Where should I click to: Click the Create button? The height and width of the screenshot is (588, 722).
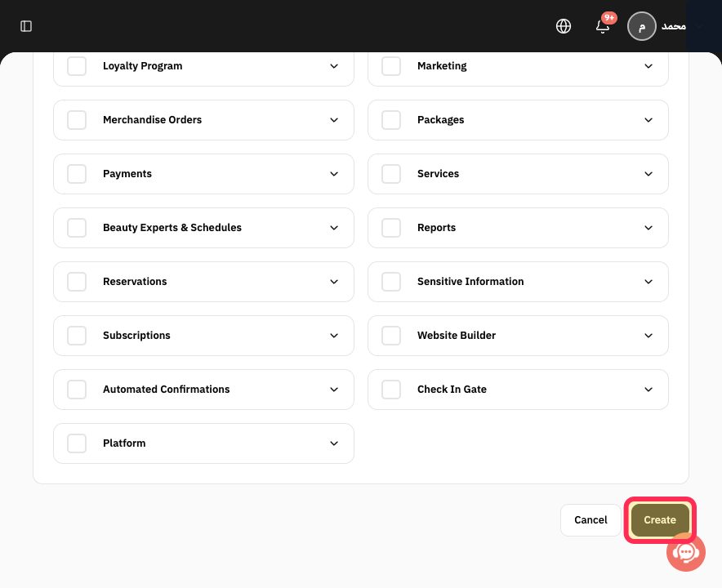[x=660, y=520]
